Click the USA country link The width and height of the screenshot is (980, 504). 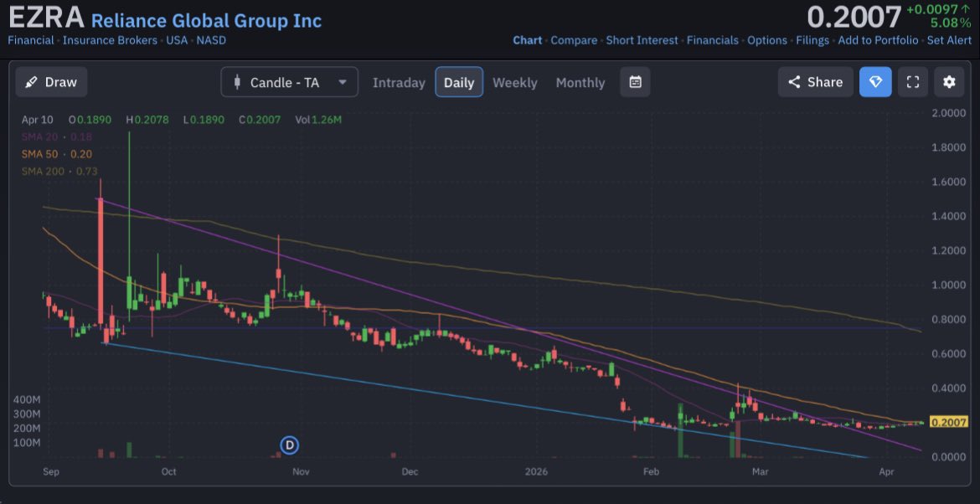(177, 40)
